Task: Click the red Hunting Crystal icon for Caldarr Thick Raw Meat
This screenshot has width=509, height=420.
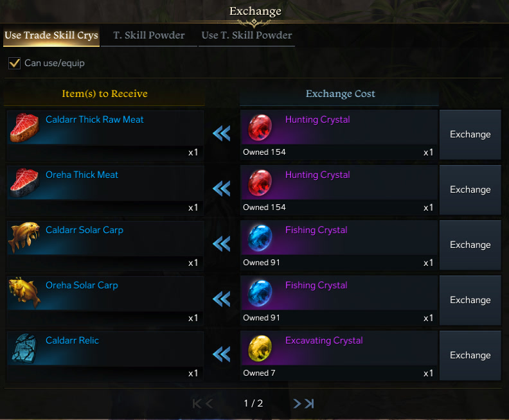Action: [260, 127]
